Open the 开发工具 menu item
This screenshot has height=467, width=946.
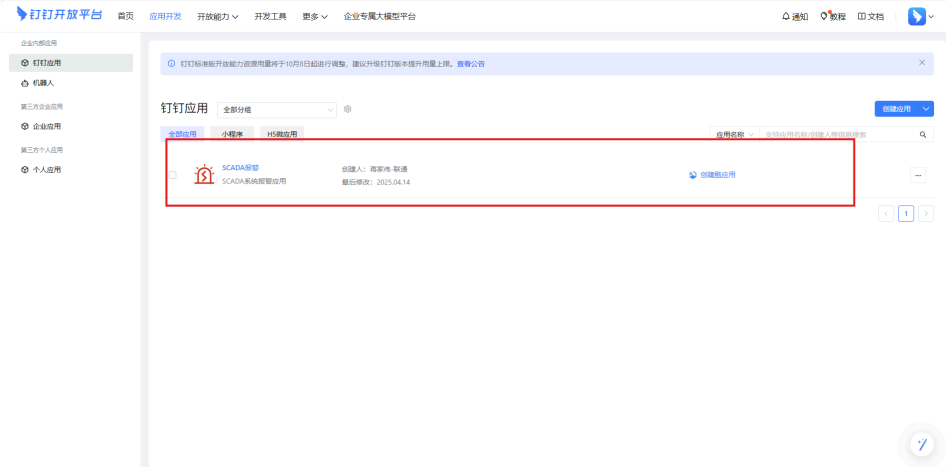point(270,16)
